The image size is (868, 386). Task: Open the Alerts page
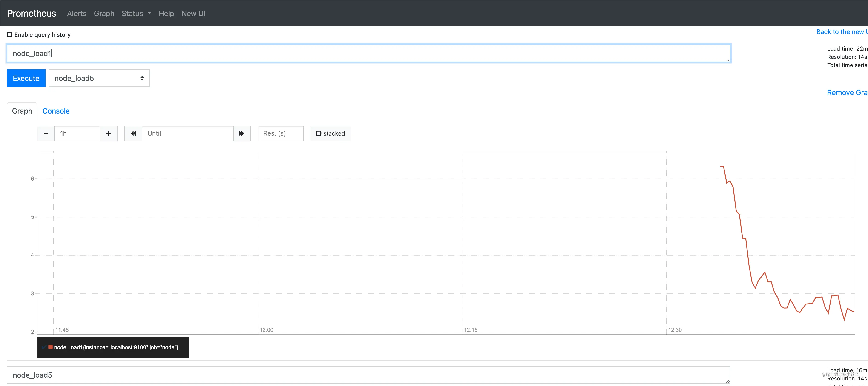77,14
